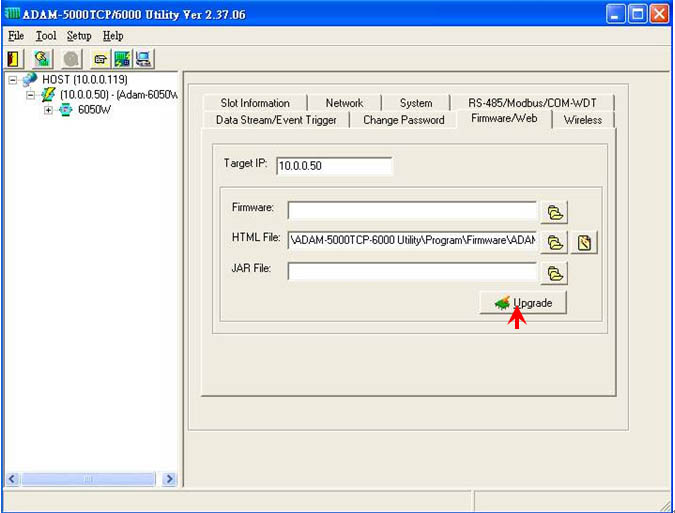Click the lightning icon beside 10.0.0.50
This screenshot has width=675, height=513.
click(x=48, y=95)
